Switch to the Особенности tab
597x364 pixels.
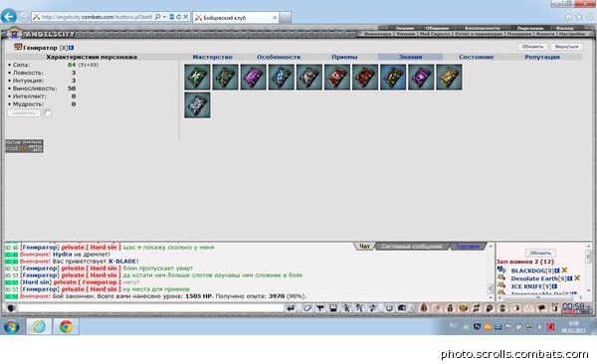pos(279,57)
